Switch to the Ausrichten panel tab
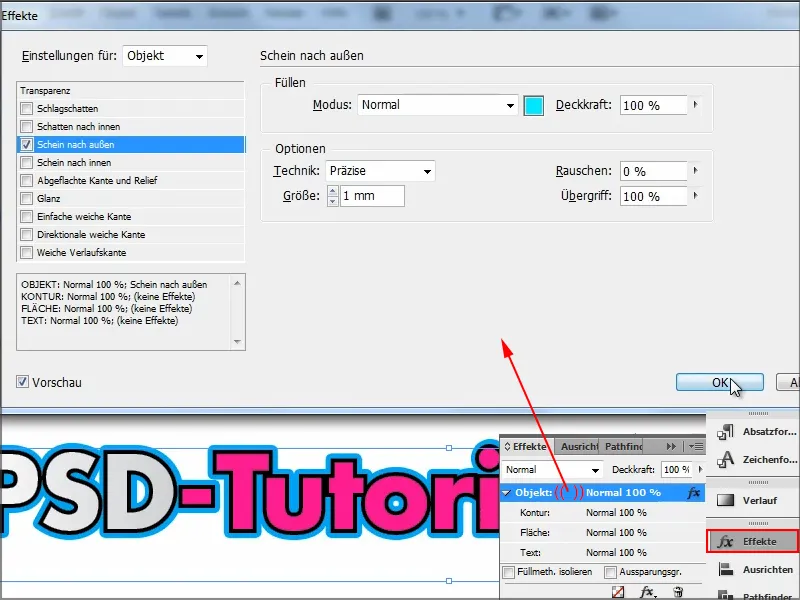The height and width of the screenshot is (600, 800). (x=577, y=446)
